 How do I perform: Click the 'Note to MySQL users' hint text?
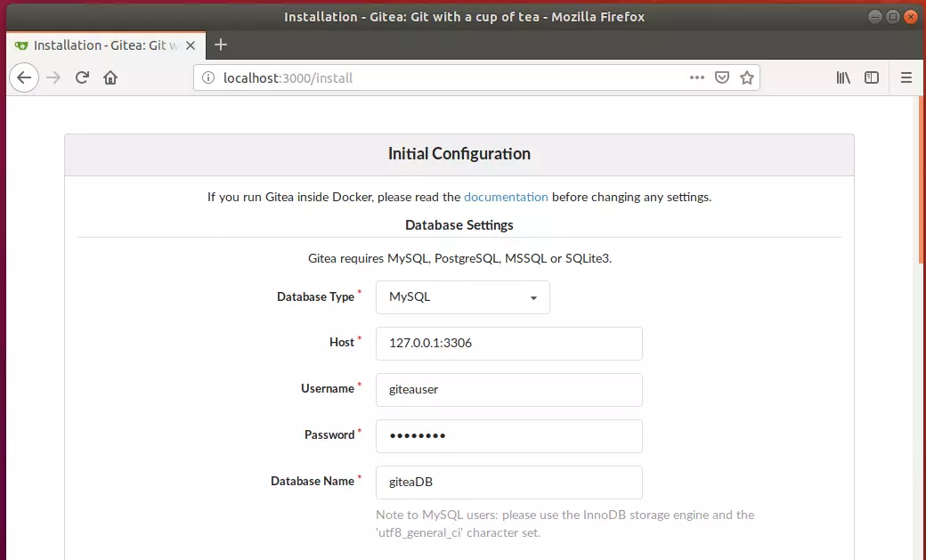[x=565, y=523]
